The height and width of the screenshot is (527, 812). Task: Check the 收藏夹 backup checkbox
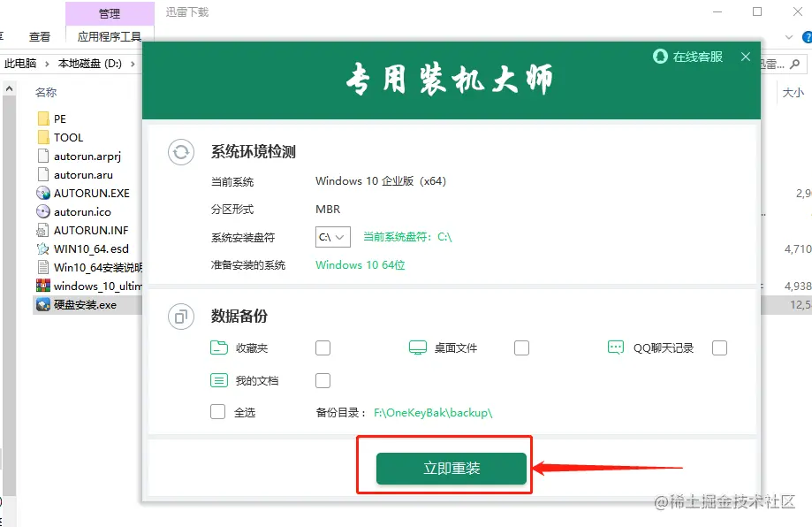pyautogui.click(x=323, y=348)
